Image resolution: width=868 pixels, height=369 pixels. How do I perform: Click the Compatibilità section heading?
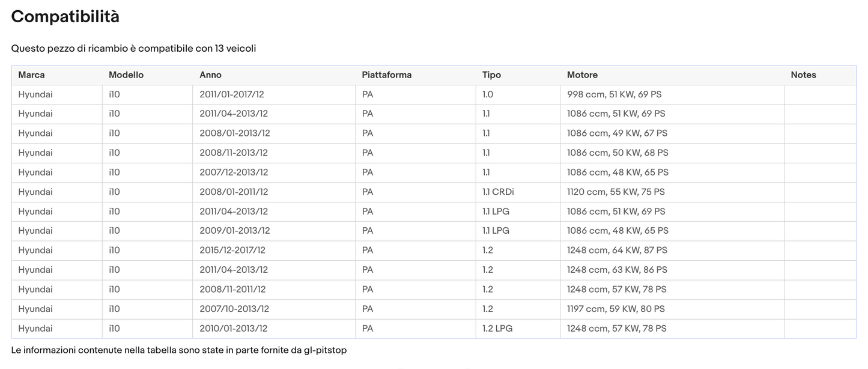point(65,17)
